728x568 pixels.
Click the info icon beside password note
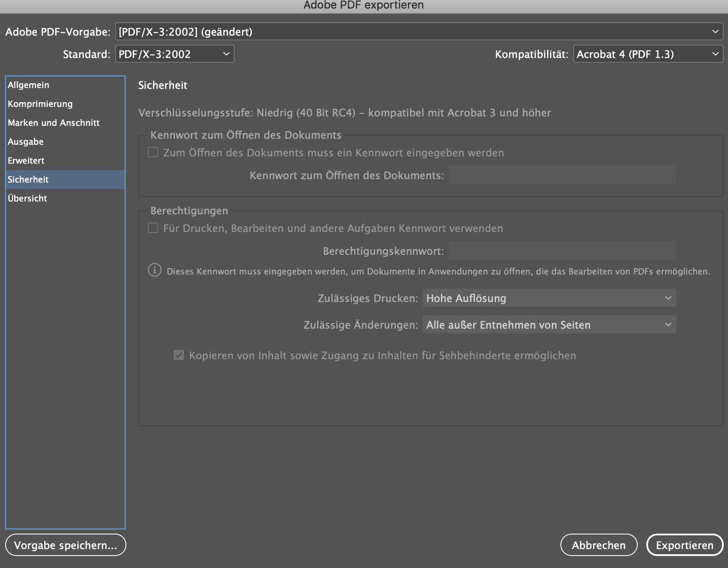coord(155,270)
